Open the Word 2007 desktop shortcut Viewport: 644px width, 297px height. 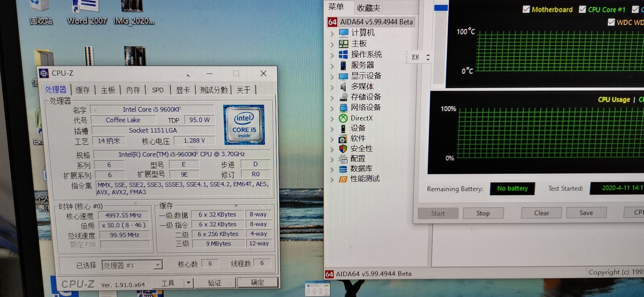[87, 13]
